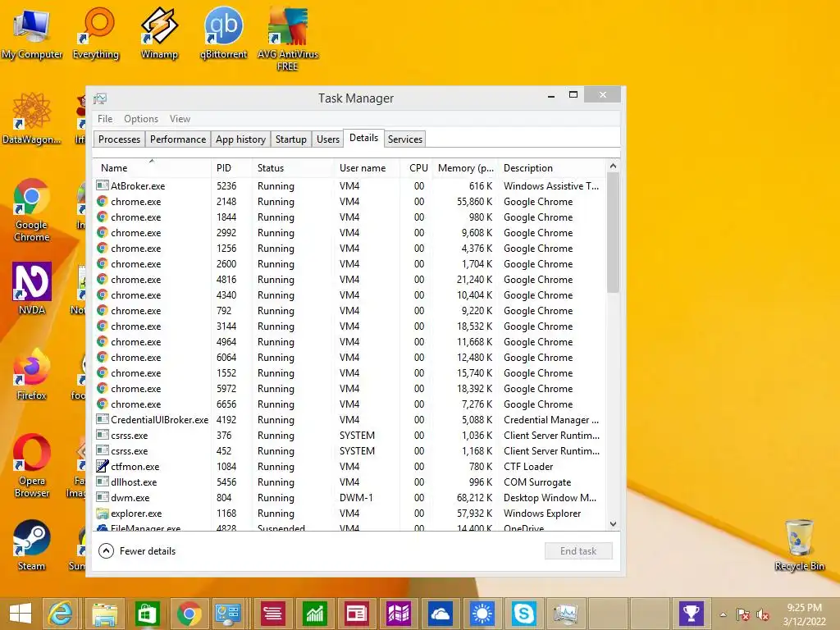Open Chrome from taskbar
Screen dimensions: 840x630
(x=189, y=614)
